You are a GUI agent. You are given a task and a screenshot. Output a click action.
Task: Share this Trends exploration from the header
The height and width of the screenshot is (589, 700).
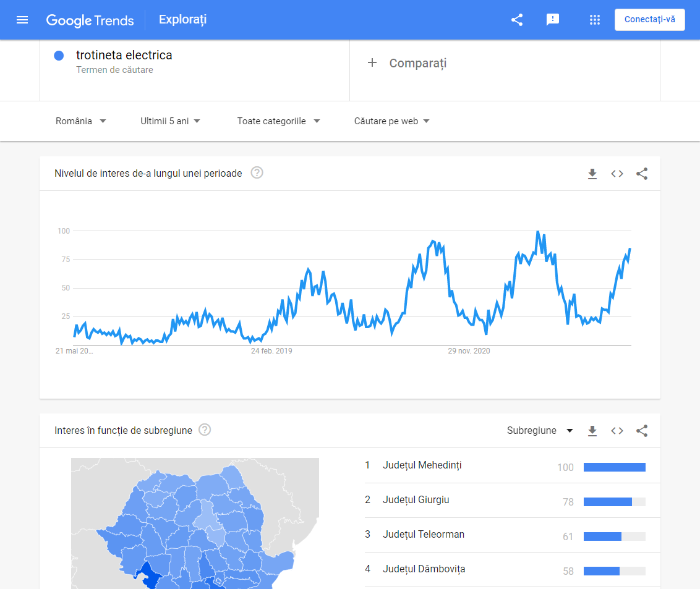tap(517, 20)
